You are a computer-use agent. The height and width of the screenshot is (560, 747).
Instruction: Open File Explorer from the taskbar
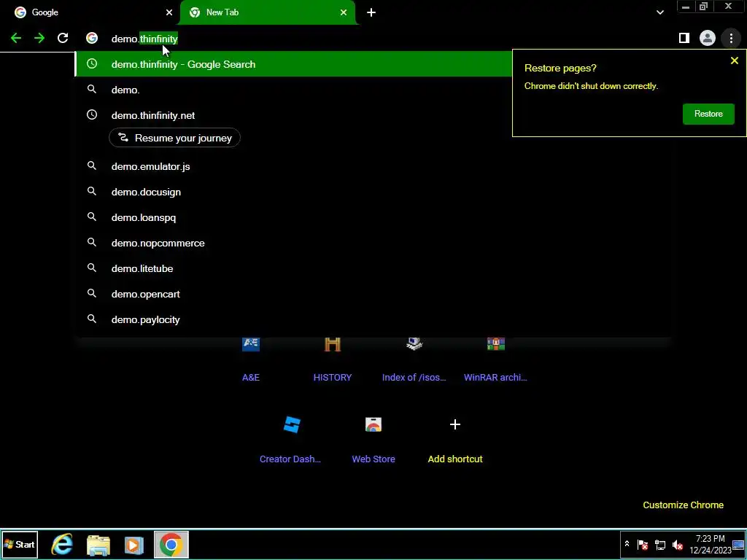[98, 544]
